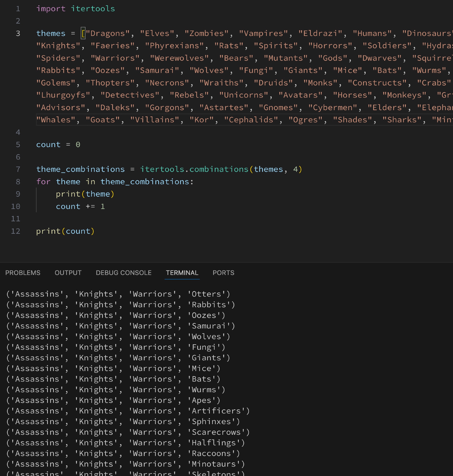The image size is (453, 476).
Task: Select the DEBUG CONSOLE tab
Action: tap(123, 273)
